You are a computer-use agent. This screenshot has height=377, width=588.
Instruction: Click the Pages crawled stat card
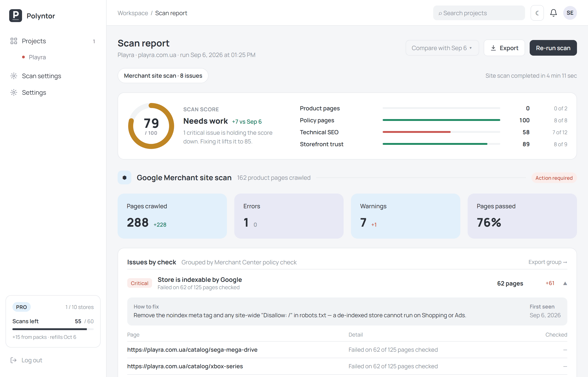click(172, 216)
